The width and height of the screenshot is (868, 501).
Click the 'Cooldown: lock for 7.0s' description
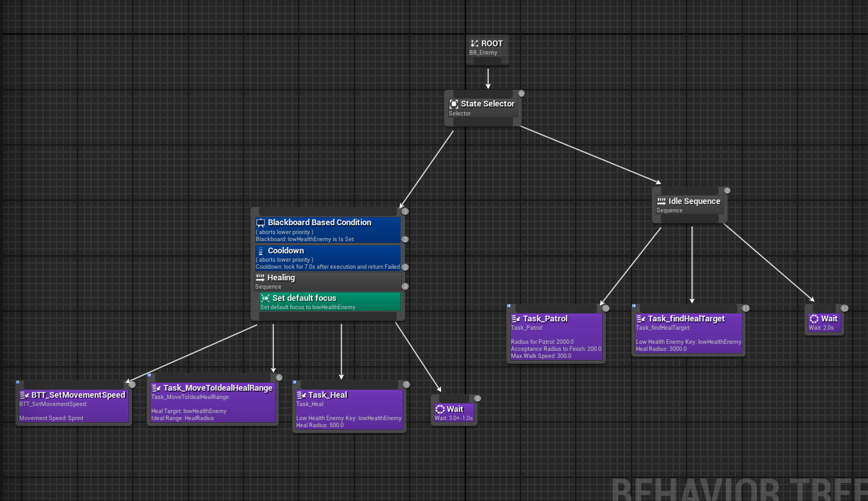tap(328, 267)
